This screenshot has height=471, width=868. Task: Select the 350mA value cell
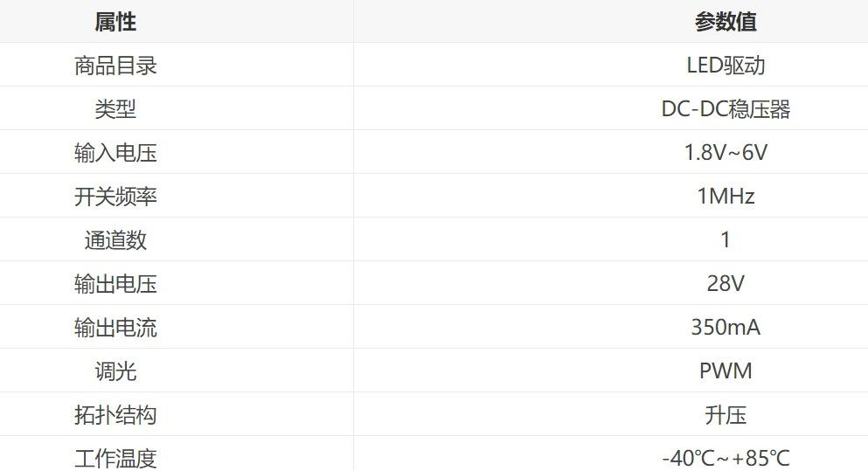tap(725, 328)
